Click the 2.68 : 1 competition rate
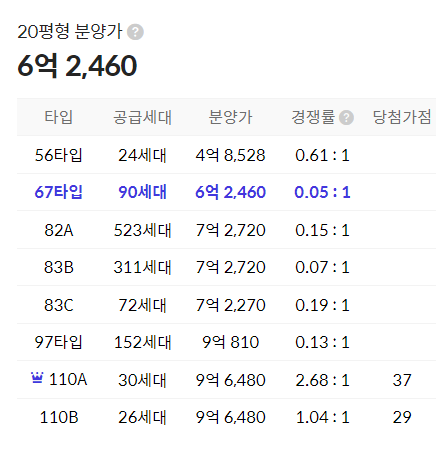This screenshot has height=457, width=441. 322,380
